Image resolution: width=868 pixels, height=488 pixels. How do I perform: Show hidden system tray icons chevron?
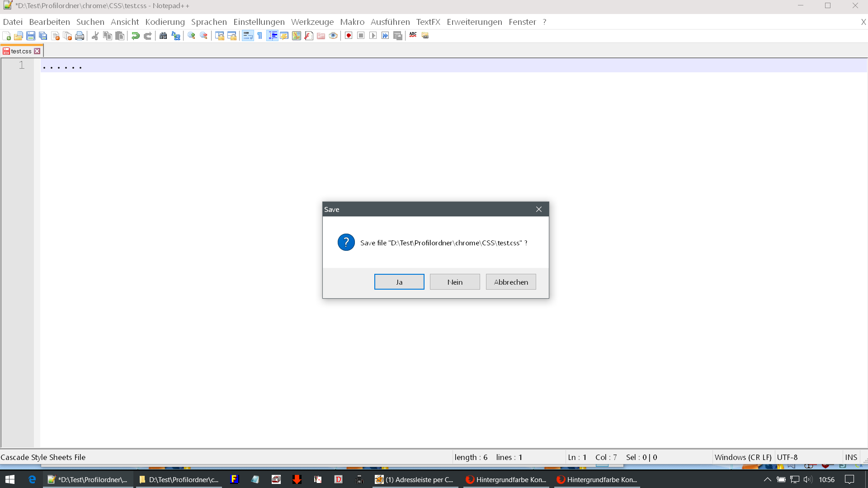click(x=767, y=479)
